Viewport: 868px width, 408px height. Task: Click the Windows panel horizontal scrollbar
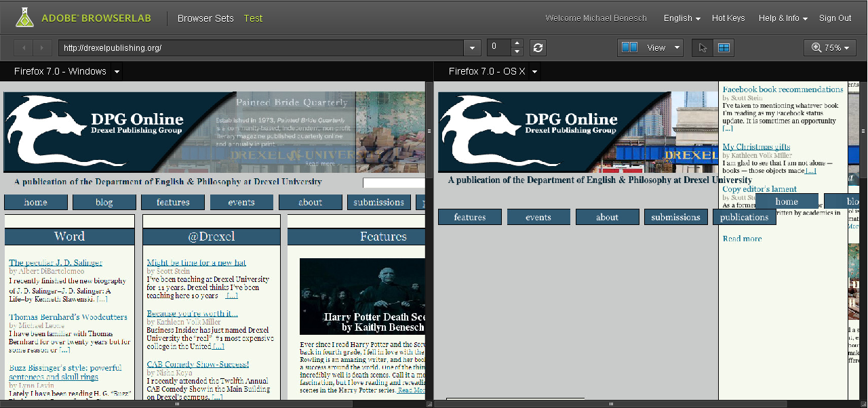(x=178, y=404)
